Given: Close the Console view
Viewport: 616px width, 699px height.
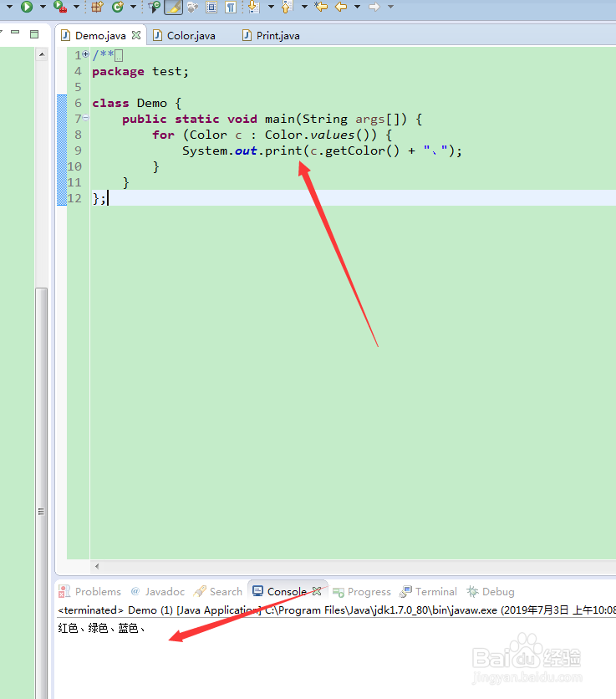Looking at the screenshot, I should [317, 591].
